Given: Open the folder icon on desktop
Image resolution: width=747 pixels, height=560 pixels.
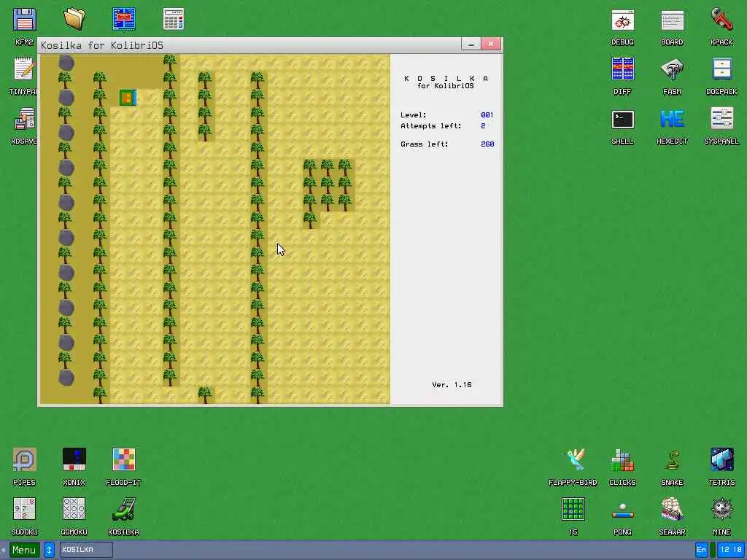Looking at the screenshot, I should click(74, 20).
